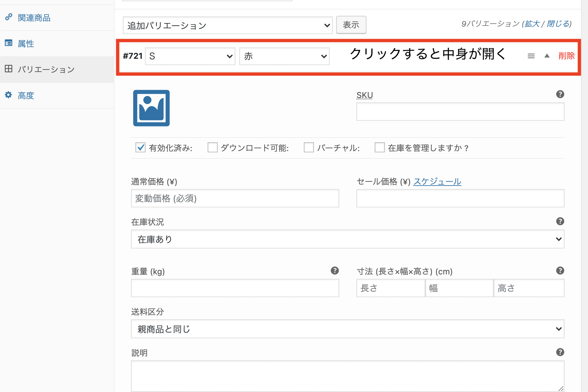588x392 pixels.
Task: Click the 寸法 dimensions help icon
Action: [560, 271]
